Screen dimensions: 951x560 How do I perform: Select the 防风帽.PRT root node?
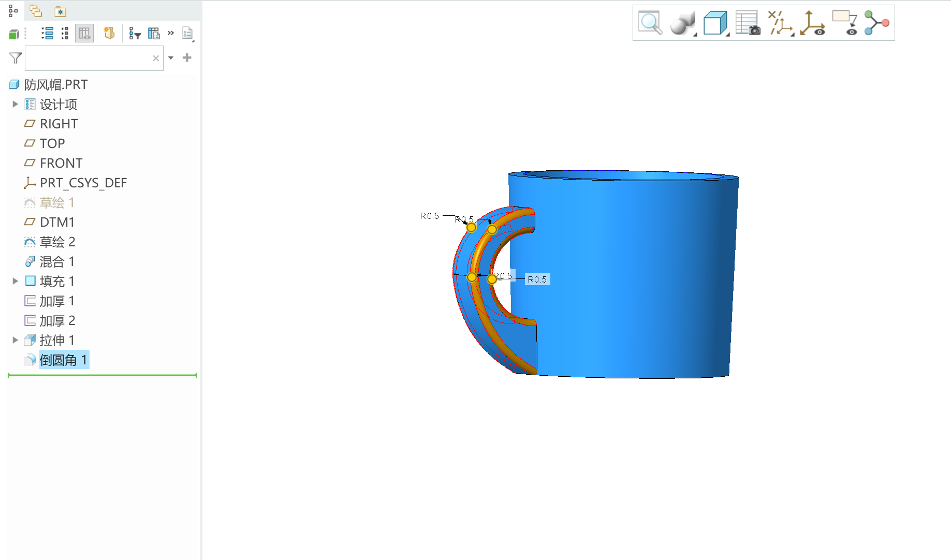click(x=56, y=84)
